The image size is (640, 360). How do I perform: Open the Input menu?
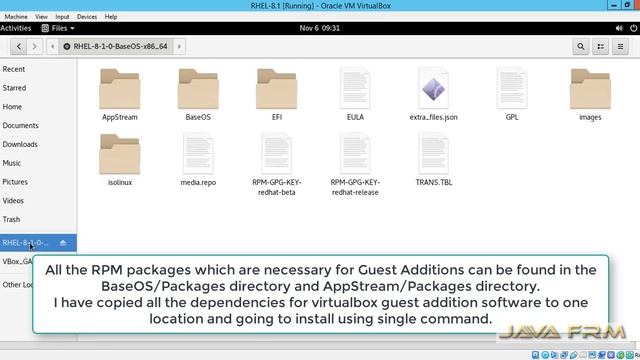62,17
